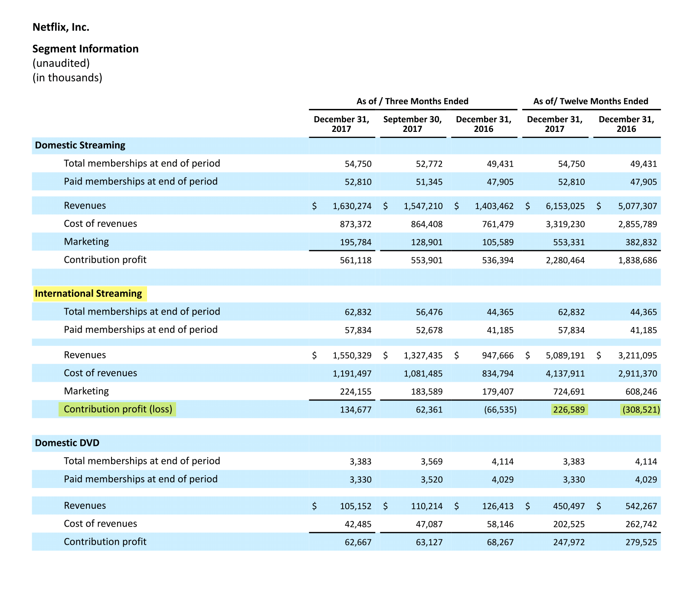Select International total memberships 56,476
694x616 pixels.
429,312
